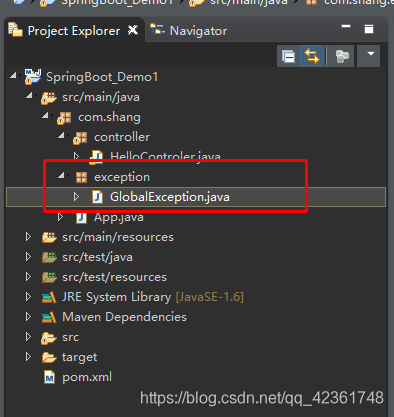Click the com.shang package icon
The image size is (394, 417).
[x=64, y=118]
